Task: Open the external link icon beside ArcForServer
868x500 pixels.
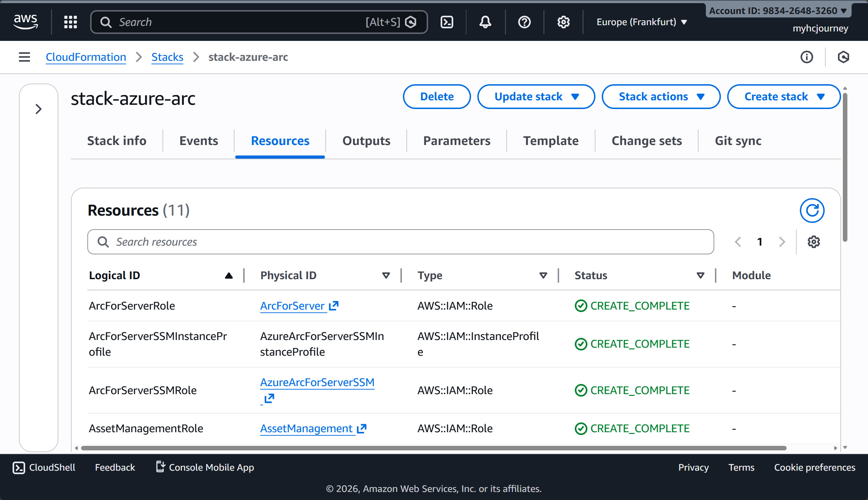Action: click(x=334, y=306)
